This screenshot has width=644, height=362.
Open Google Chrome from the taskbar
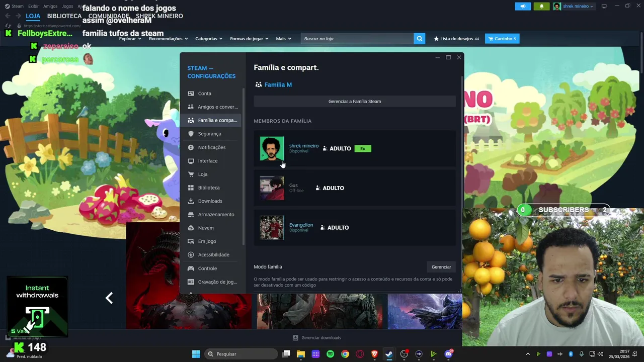click(x=345, y=354)
